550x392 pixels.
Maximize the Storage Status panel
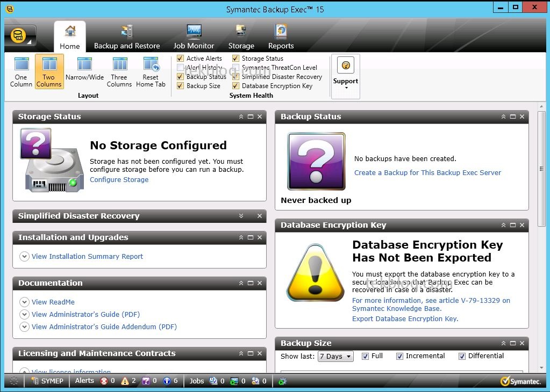click(251, 117)
